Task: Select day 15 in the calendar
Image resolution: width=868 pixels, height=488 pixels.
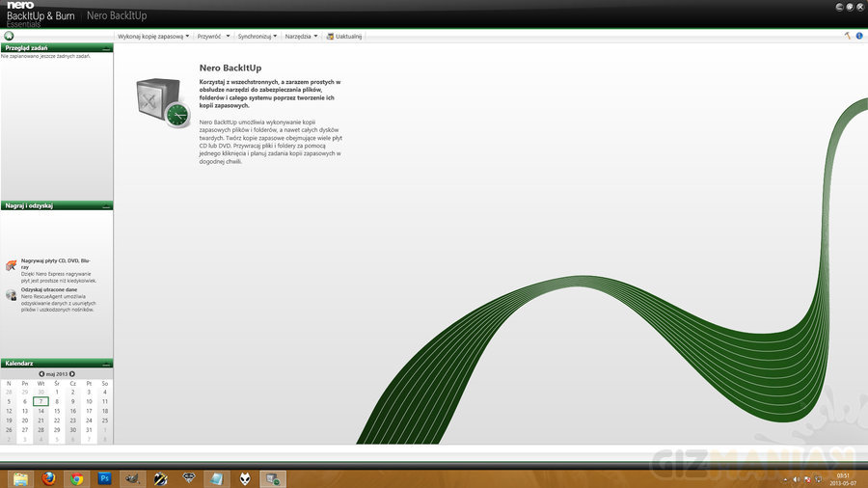Action: pos(57,411)
